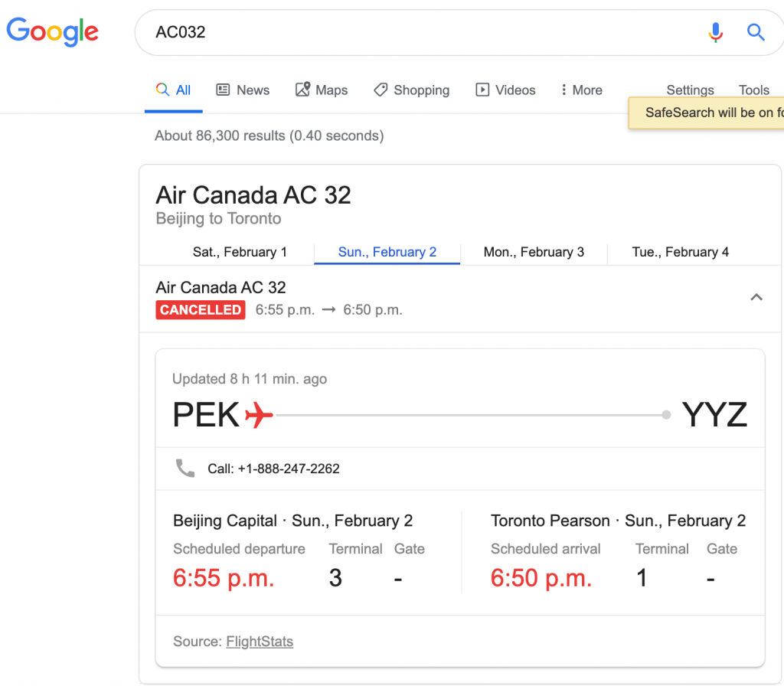Image resolution: width=784 pixels, height=686 pixels.
Task: Click the All results tab
Action: point(174,90)
